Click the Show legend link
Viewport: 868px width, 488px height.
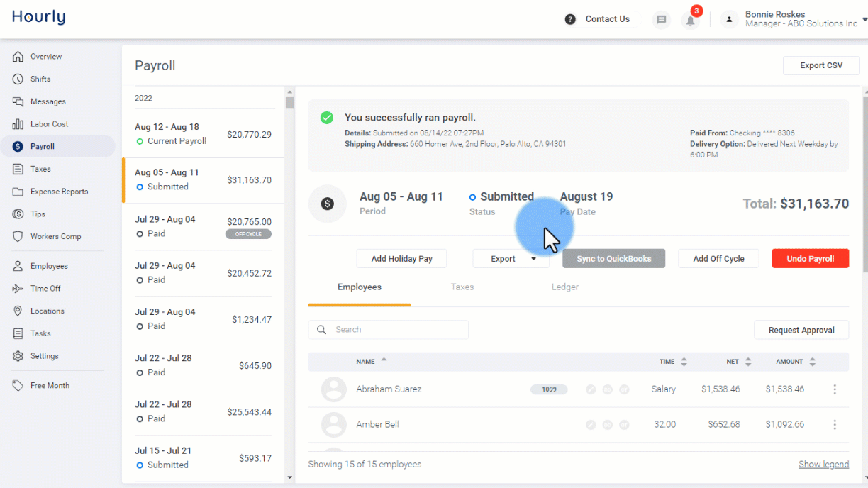tap(823, 465)
